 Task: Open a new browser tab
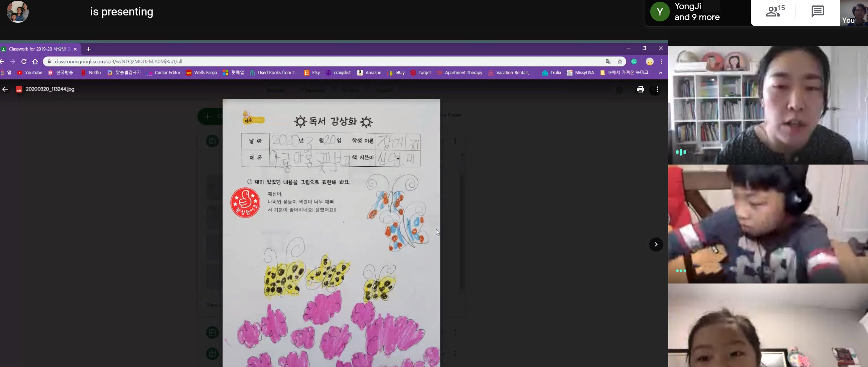[x=88, y=49]
